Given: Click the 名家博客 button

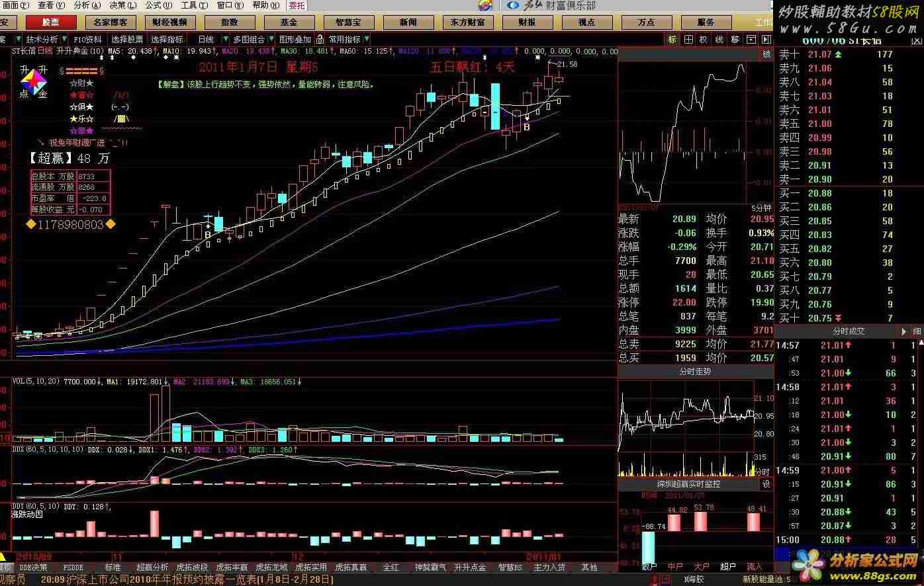Looking at the screenshot, I should click(110, 22).
